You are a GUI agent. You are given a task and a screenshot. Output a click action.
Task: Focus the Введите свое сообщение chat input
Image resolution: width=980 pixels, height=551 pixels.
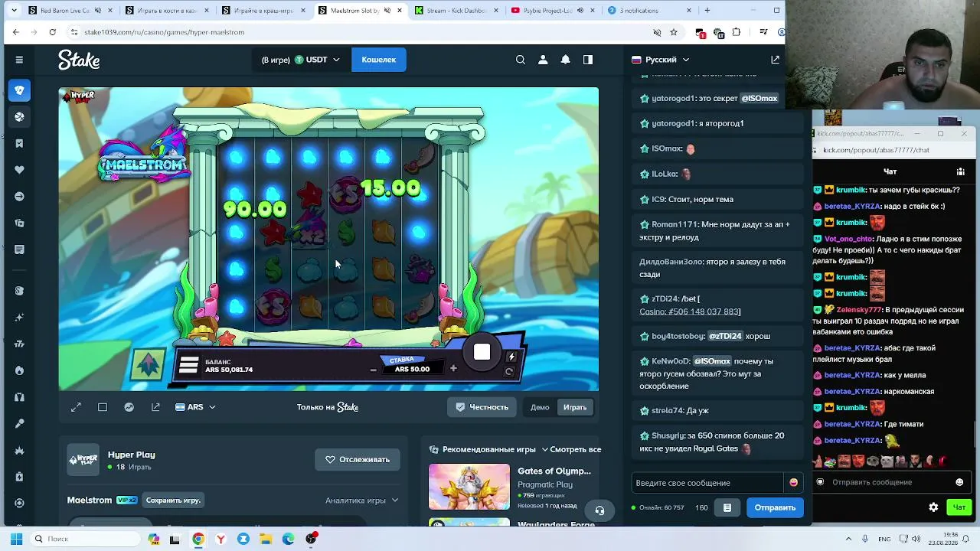coord(708,483)
